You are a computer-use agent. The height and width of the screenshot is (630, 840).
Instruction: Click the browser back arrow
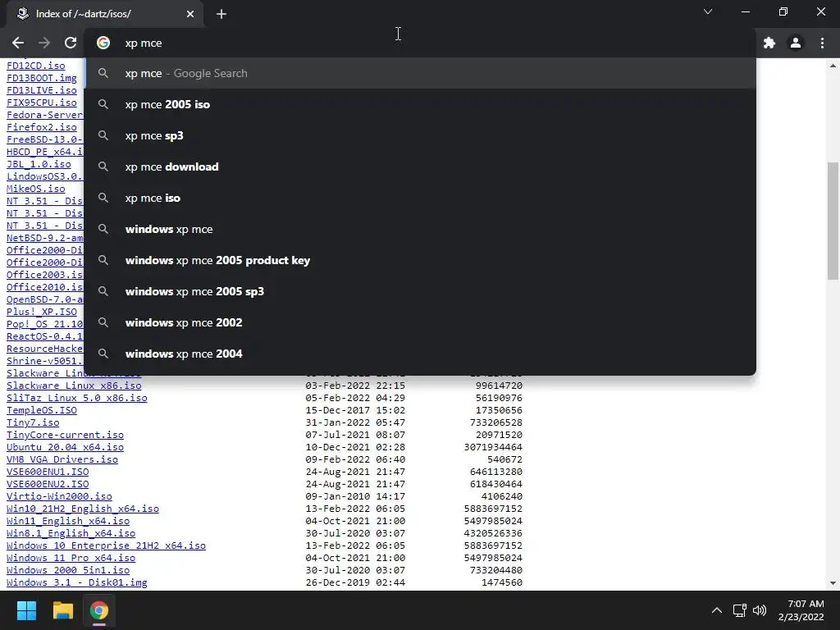18,43
